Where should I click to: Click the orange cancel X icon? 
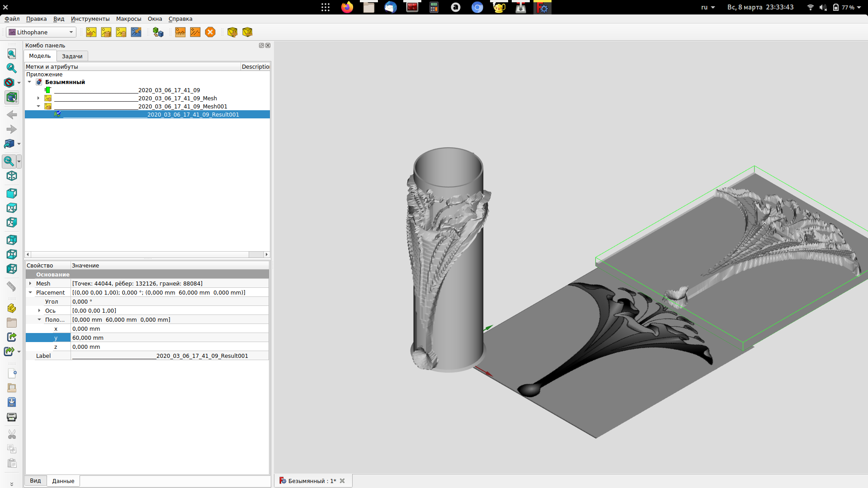pyautogui.click(x=210, y=32)
